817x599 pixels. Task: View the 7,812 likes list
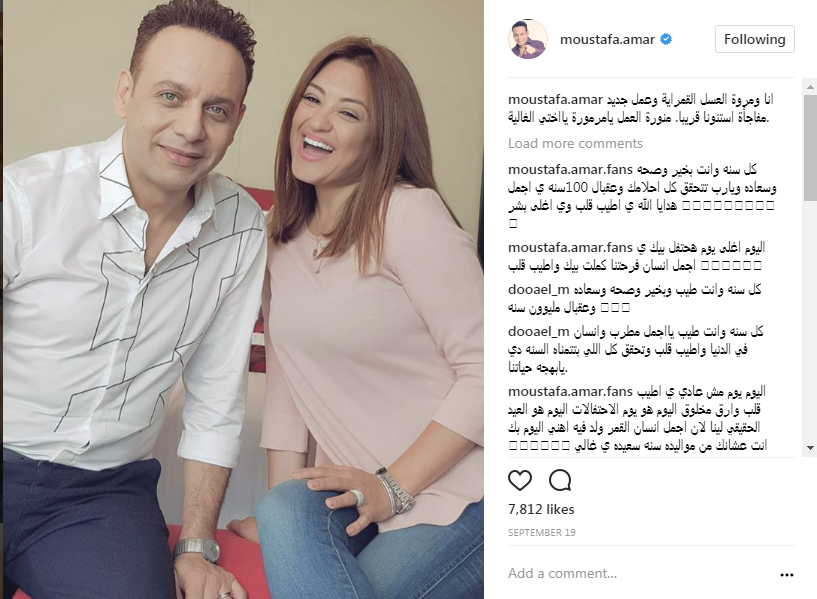click(x=541, y=509)
